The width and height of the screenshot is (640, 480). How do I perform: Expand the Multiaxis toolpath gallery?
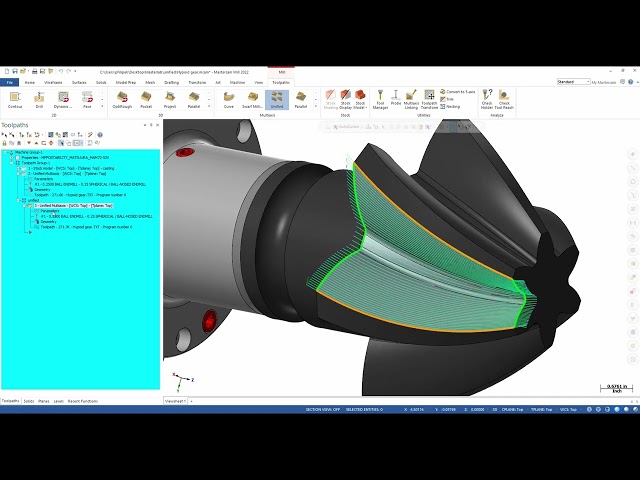coord(316,107)
